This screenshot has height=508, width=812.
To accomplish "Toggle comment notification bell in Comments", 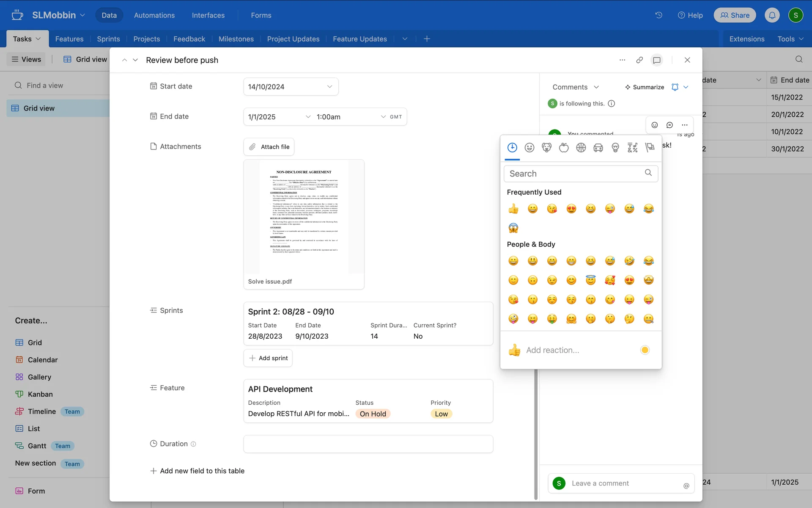I will 675,87.
